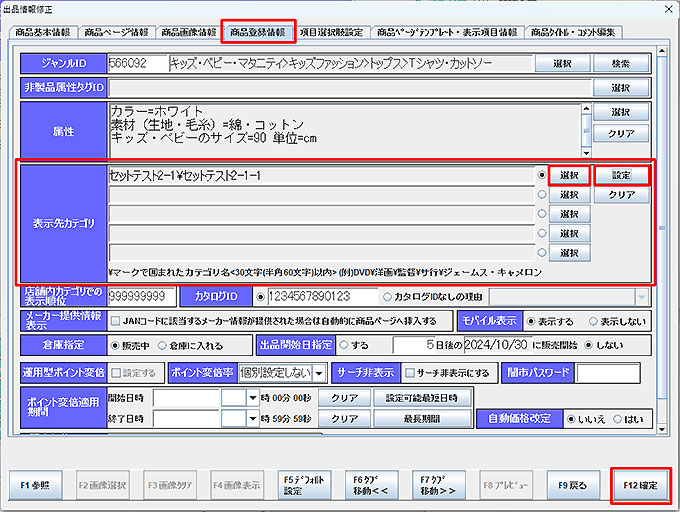Viewport: 680px width, 512px height.
Task: Click the 検索 button for ジャンルID
Action: 620,63
